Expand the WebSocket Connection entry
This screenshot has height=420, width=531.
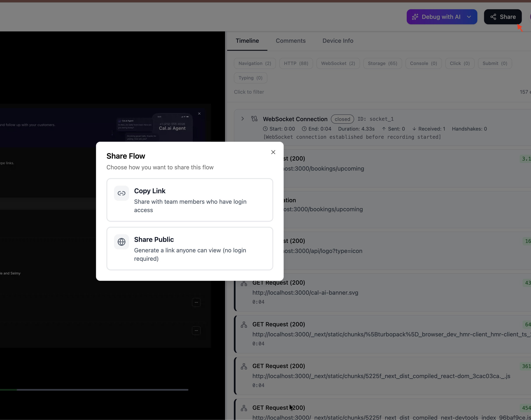click(242, 119)
